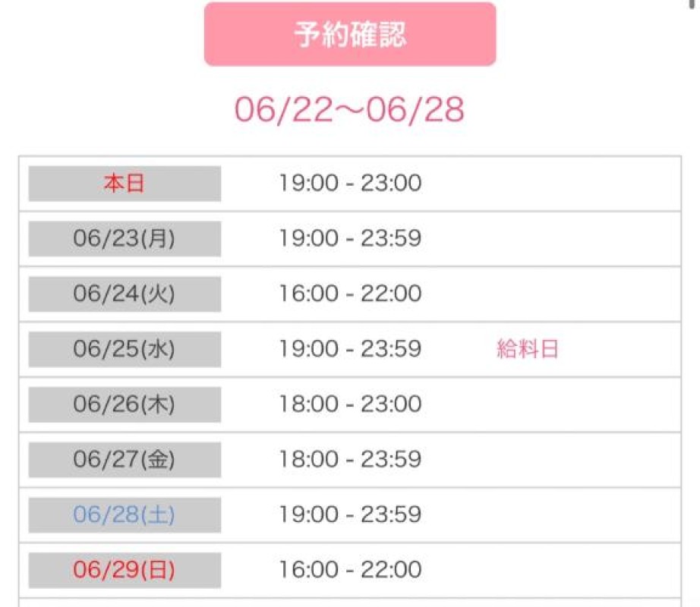The height and width of the screenshot is (607, 700).
Task: Click Tuesday's 16:00 - 22:00 time slot
Action: pos(351,294)
